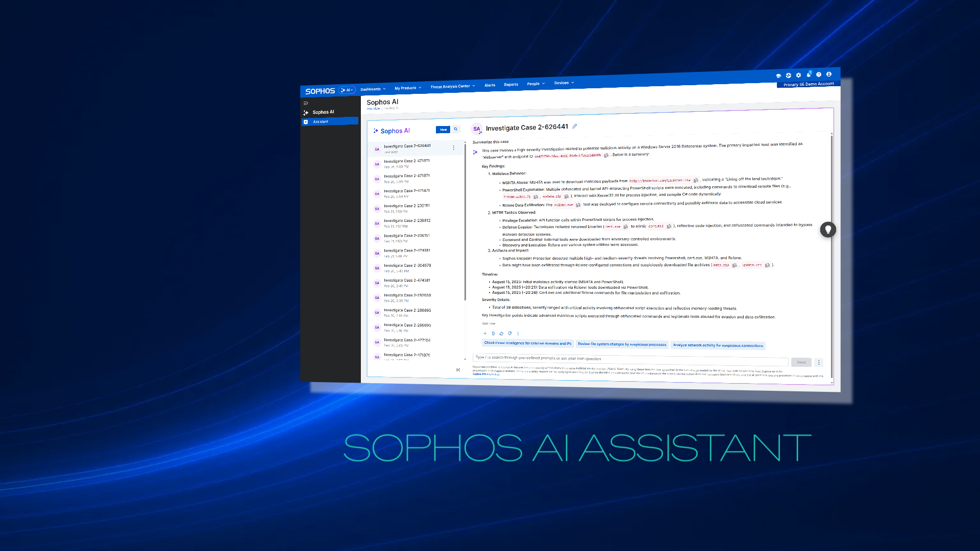Viewport: 980px width, 551px height.
Task: Regenerate the AI summary response
Action: (x=493, y=333)
